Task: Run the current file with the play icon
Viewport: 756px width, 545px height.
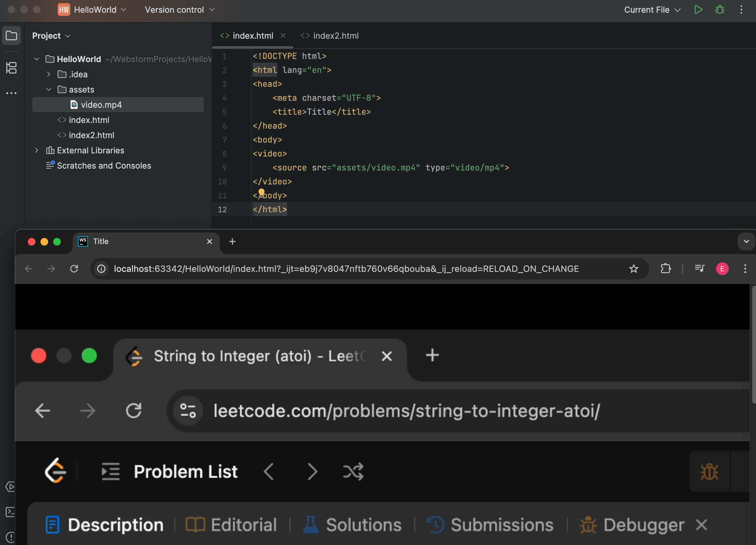Action: tap(698, 10)
